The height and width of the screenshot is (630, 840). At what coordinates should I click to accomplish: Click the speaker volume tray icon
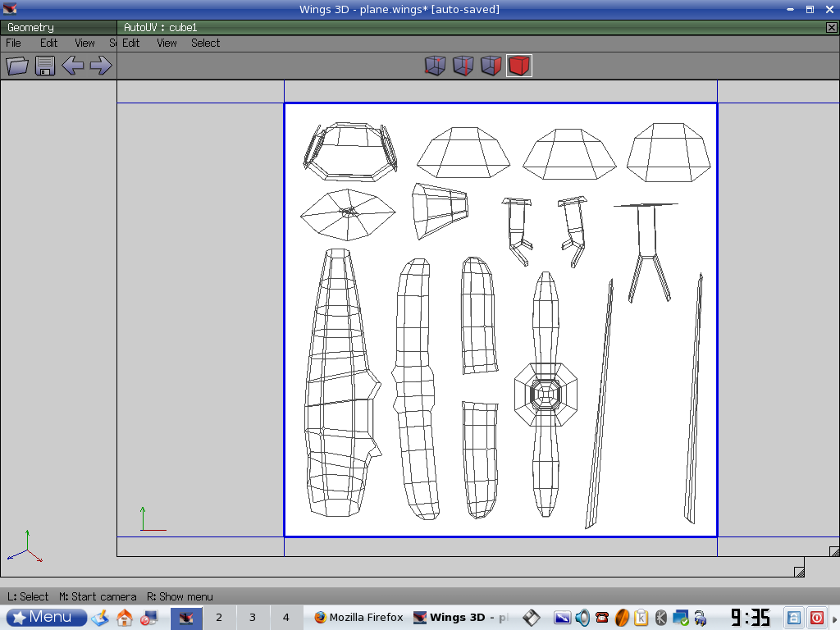pyautogui.click(x=582, y=618)
